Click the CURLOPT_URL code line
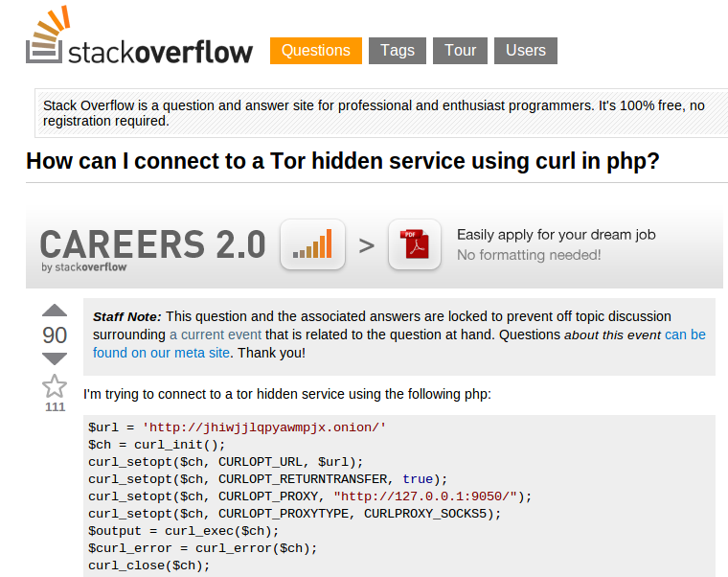 (226, 462)
